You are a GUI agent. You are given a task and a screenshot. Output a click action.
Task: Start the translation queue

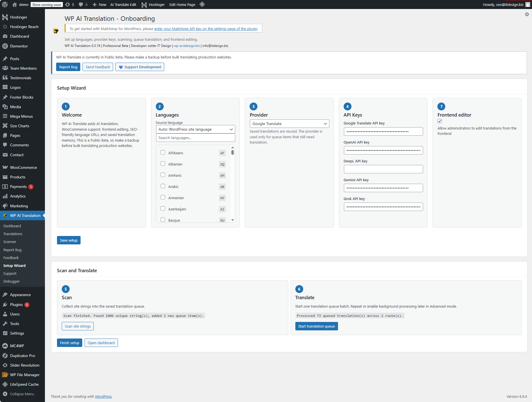[316, 326]
